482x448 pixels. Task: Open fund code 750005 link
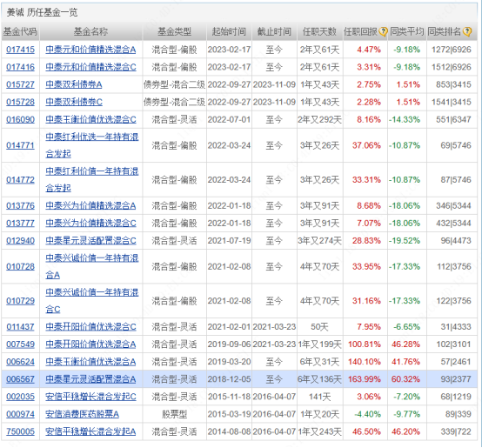pyautogui.click(x=20, y=431)
